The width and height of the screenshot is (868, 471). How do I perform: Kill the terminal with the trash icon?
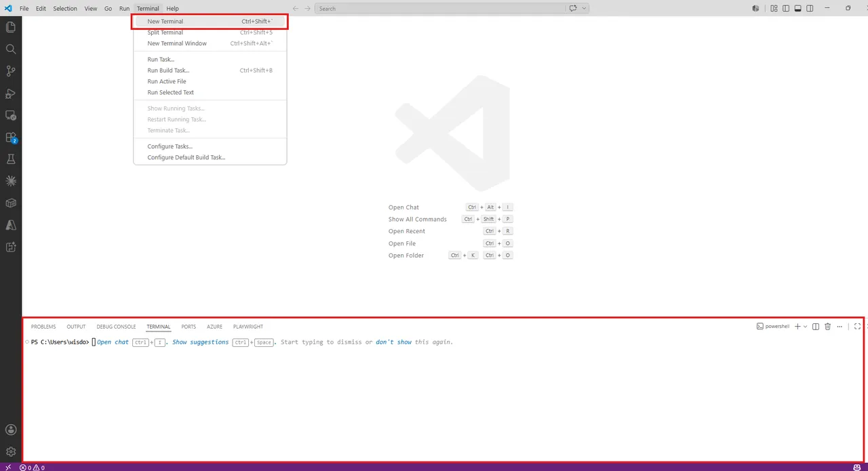[827, 327]
